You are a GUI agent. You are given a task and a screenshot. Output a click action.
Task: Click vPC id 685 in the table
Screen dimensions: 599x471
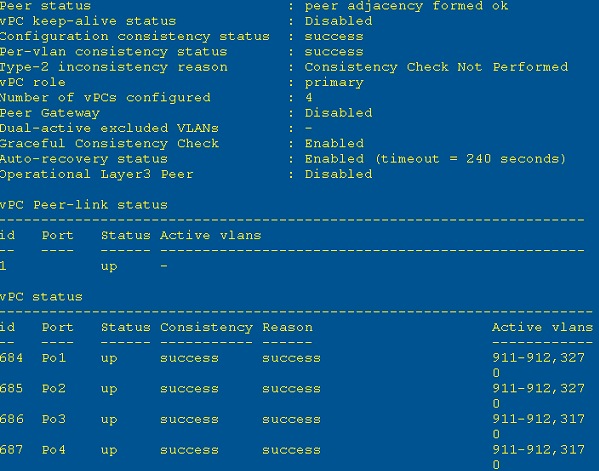(x=11, y=388)
